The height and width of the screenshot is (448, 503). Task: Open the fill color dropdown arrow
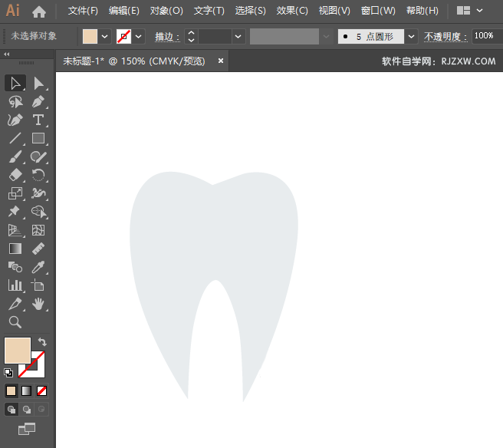click(x=105, y=36)
